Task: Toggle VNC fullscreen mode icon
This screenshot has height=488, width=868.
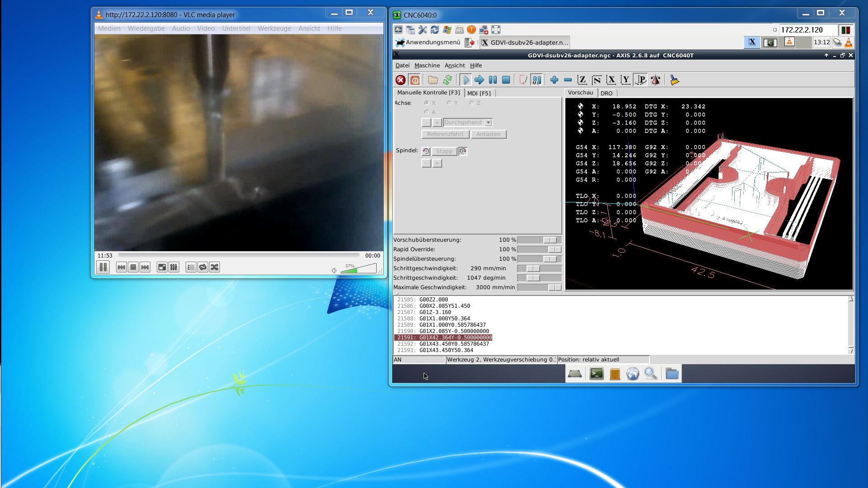Action: click(496, 30)
